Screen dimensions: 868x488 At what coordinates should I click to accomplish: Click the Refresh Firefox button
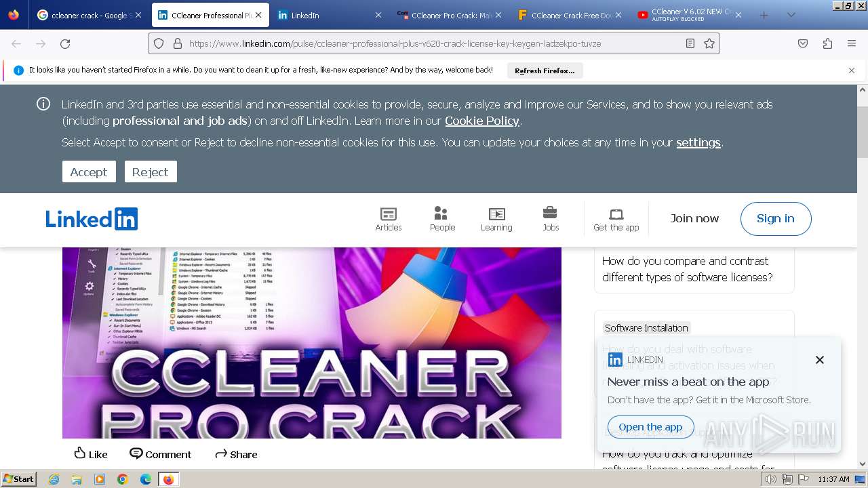pyautogui.click(x=545, y=70)
